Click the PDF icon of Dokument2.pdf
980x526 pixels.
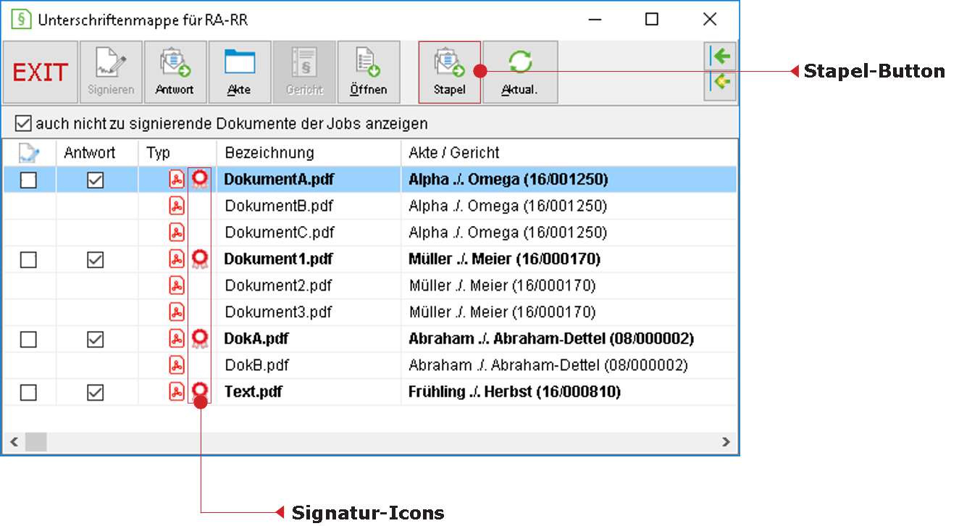(x=177, y=285)
